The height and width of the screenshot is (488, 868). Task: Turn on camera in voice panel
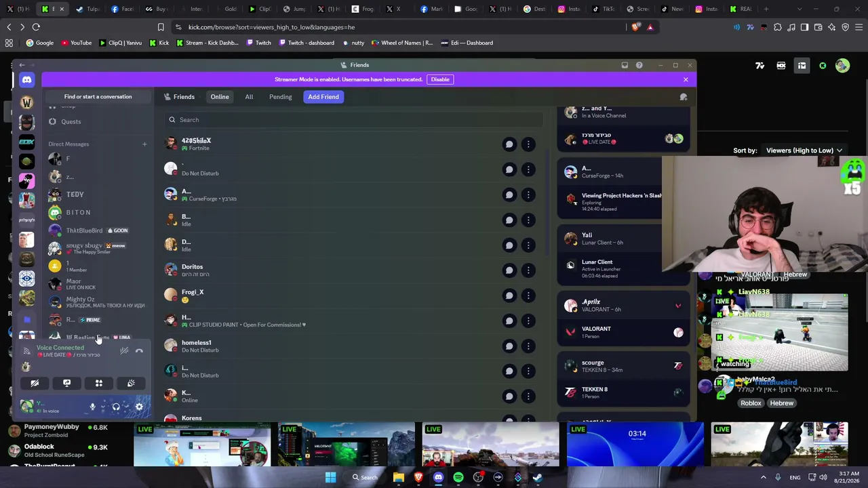35,383
